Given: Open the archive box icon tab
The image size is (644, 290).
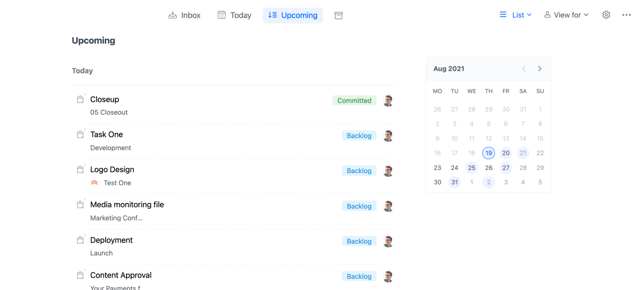Looking at the screenshot, I should 338,15.
